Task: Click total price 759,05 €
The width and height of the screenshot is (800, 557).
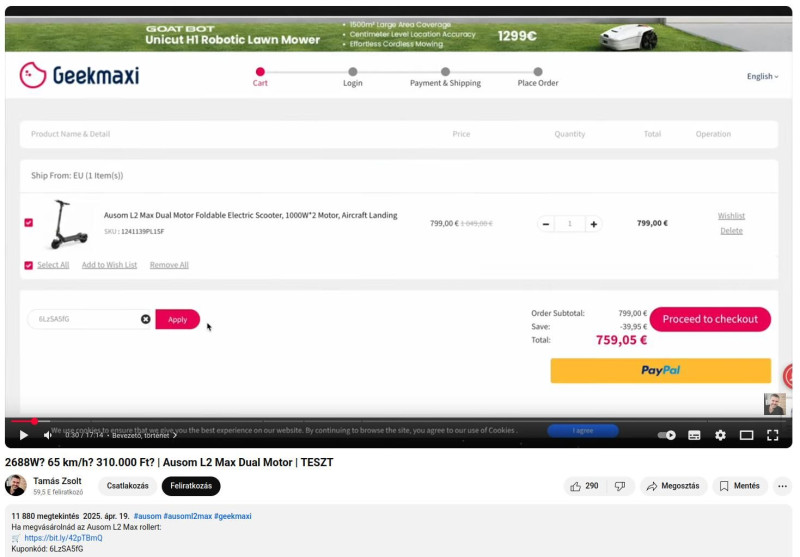Action: pos(621,340)
